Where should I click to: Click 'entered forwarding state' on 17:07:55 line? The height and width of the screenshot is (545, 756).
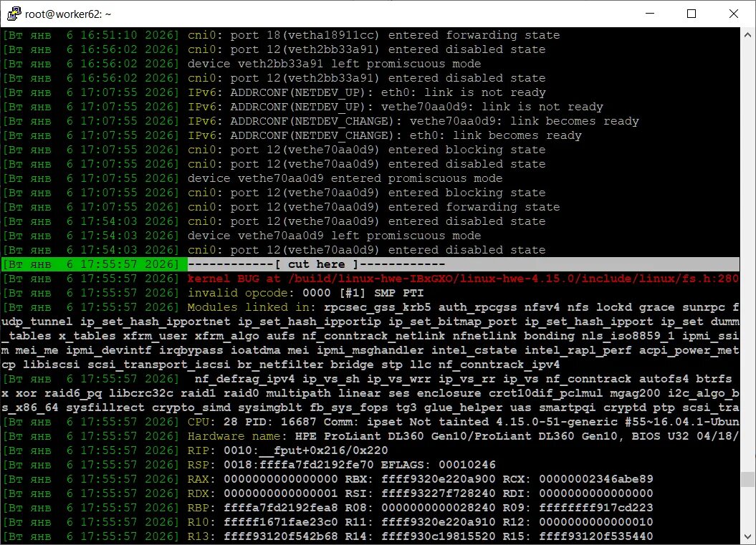(x=474, y=207)
